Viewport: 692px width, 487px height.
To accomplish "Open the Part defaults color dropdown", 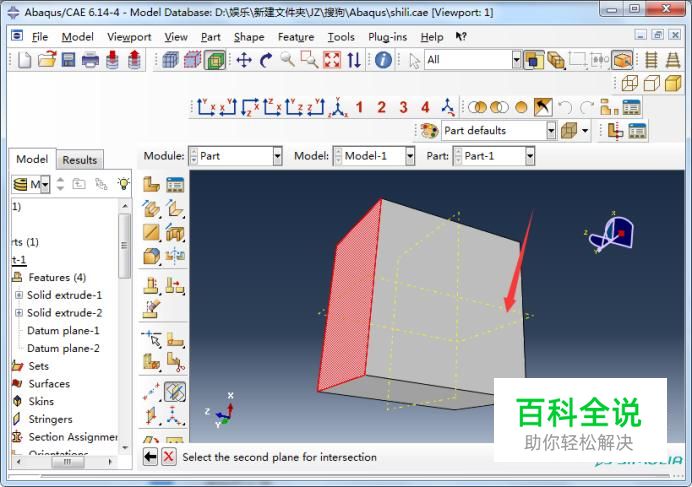I will (551, 131).
